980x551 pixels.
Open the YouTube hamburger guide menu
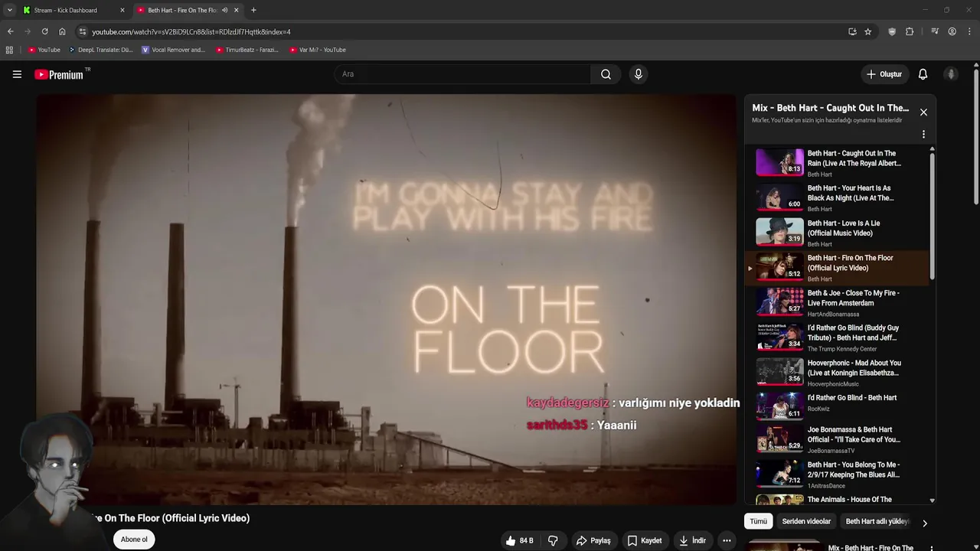coord(17,74)
